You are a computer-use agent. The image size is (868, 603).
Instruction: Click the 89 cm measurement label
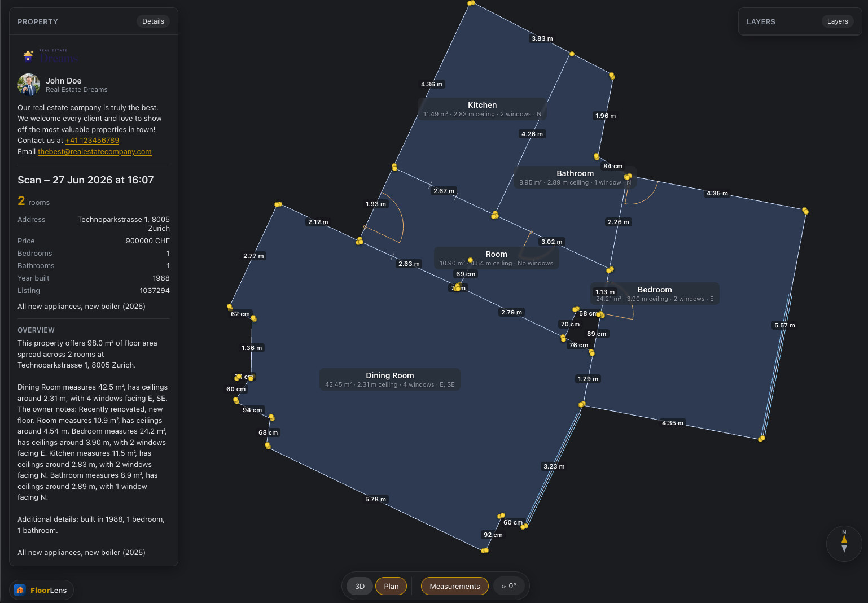597,334
